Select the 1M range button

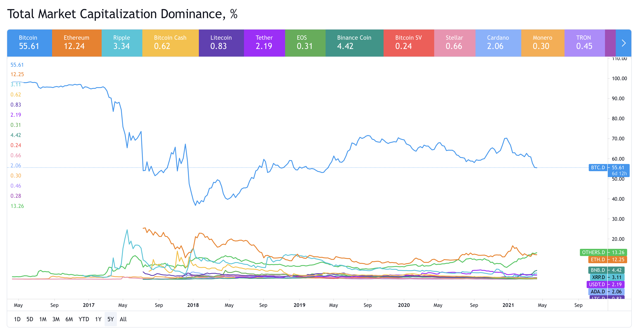point(43,319)
